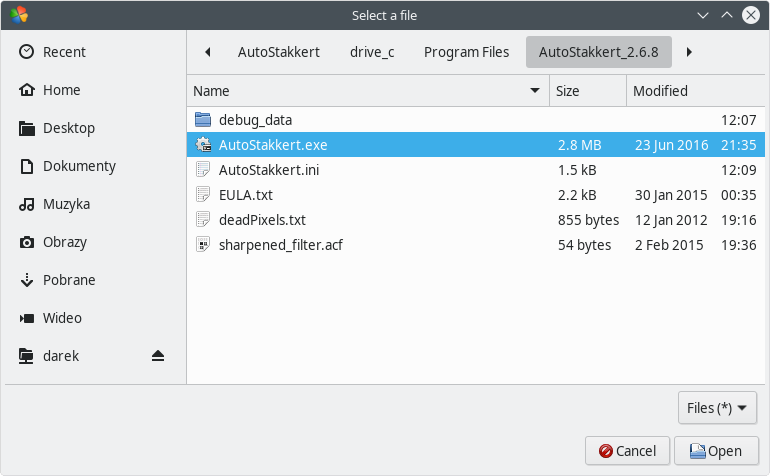The height and width of the screenshot is (476, 770).
Task: Expand the Files (*) filter dropdown
Action: pyautogui.click(x=717, y=408)
